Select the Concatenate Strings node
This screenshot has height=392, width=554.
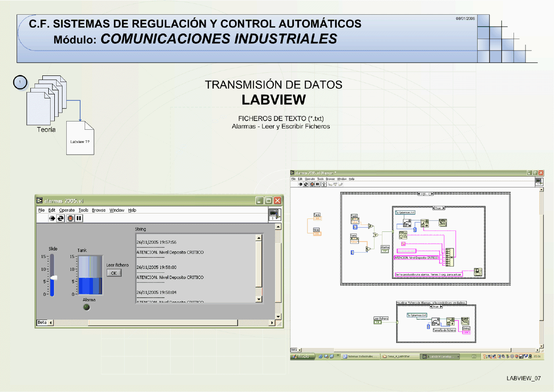coord(450,257)
